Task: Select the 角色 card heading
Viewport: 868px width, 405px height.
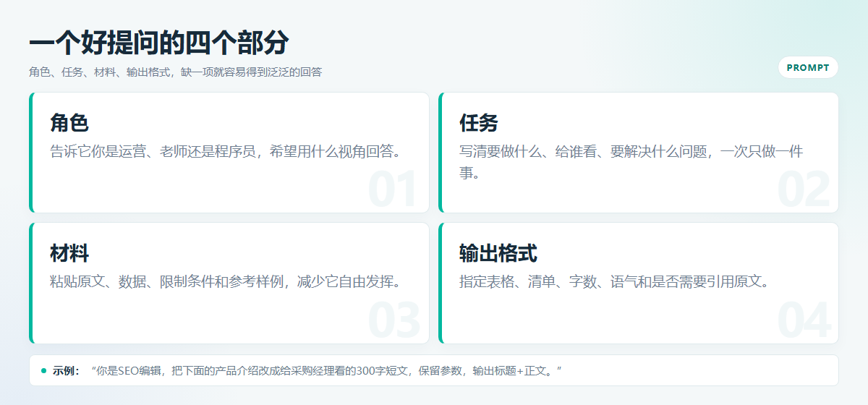Action: click(x=69, y=123)
